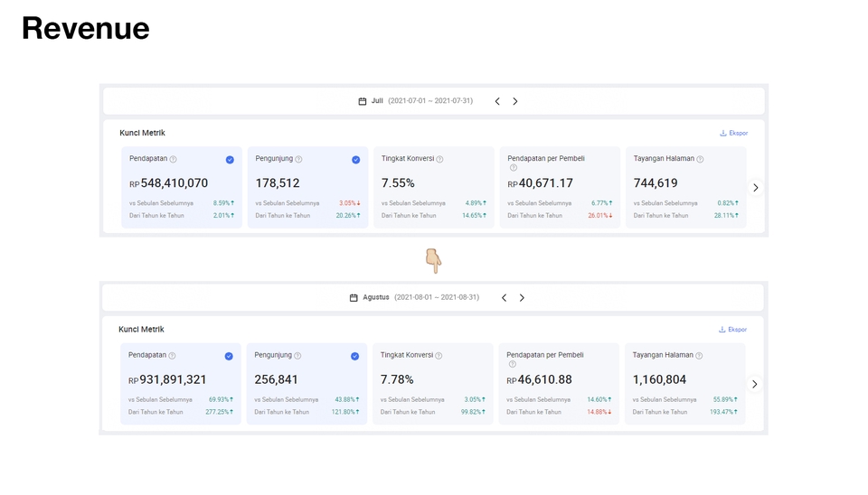Click the calendar icon beside Agustus date range

(x=354, y=297)
